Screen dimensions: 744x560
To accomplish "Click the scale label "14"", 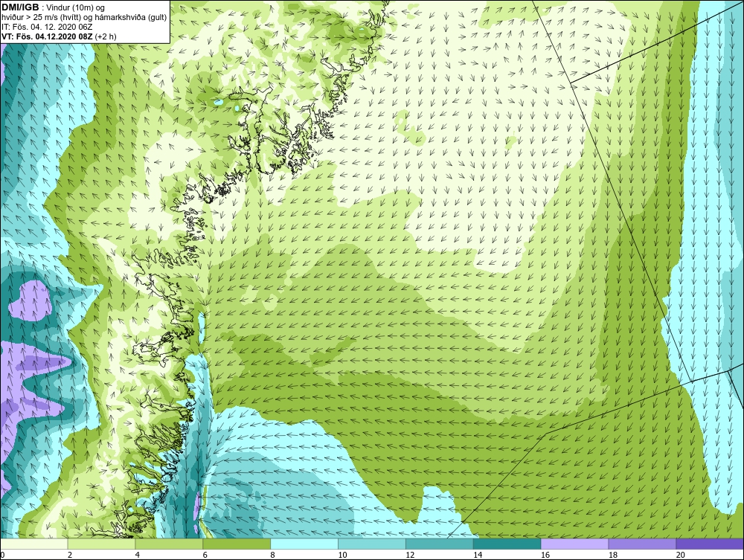I will pos(478,555).
